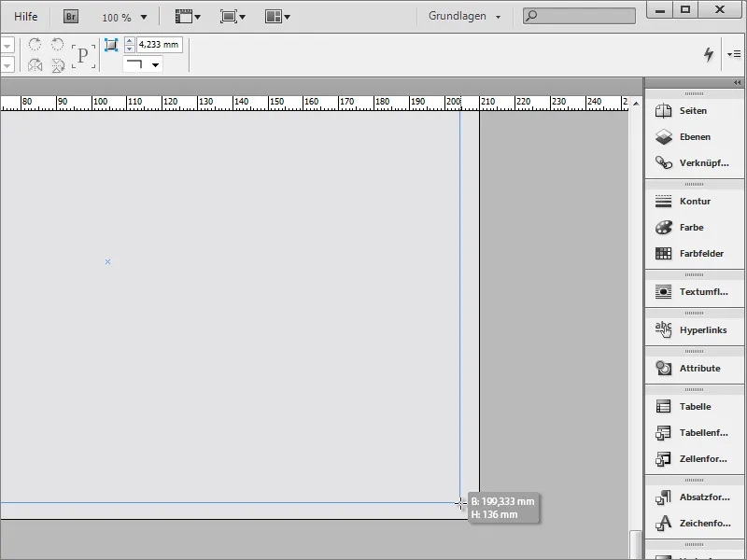Open the Kontur panel

click(x=694, y=201)
